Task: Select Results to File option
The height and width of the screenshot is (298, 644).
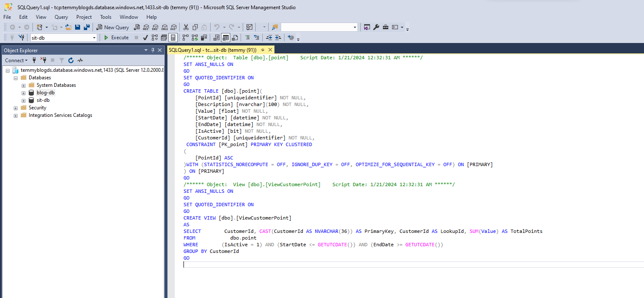Action: [x=235, y=38]
